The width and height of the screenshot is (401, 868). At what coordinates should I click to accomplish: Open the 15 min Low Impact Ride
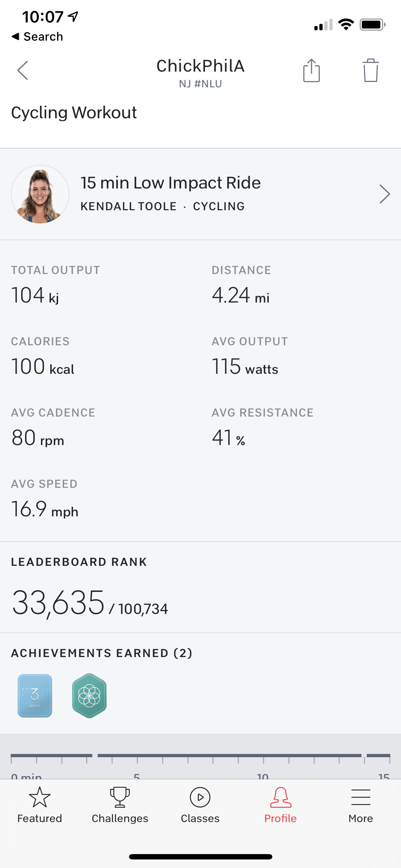point(170,183)
